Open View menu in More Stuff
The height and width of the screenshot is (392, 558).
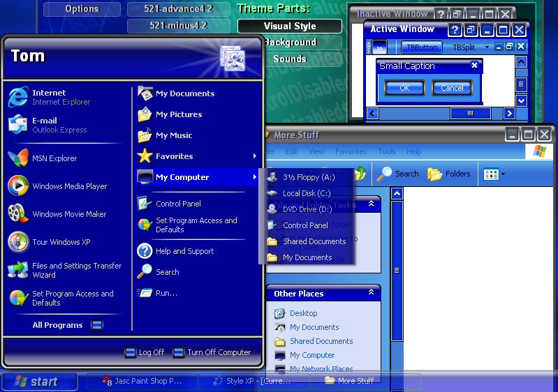[x=316, y=151]
